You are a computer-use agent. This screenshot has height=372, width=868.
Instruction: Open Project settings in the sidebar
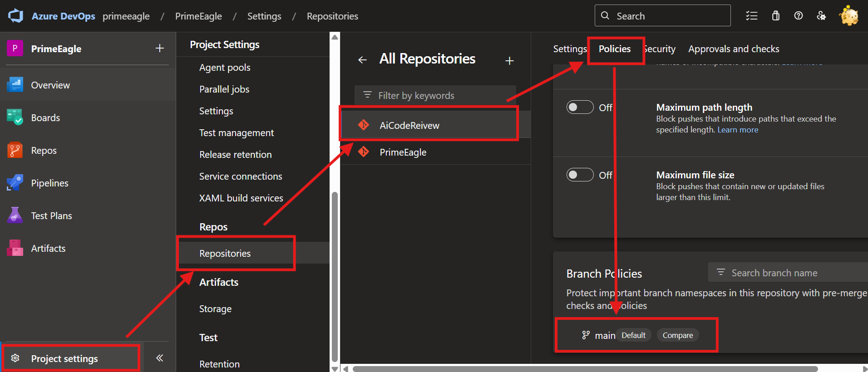(71, 358)
